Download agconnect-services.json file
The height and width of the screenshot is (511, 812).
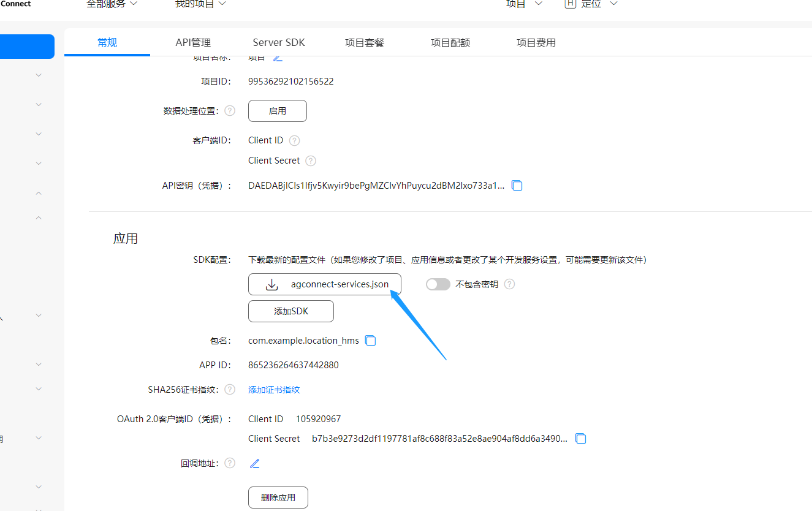pos(325,284)
